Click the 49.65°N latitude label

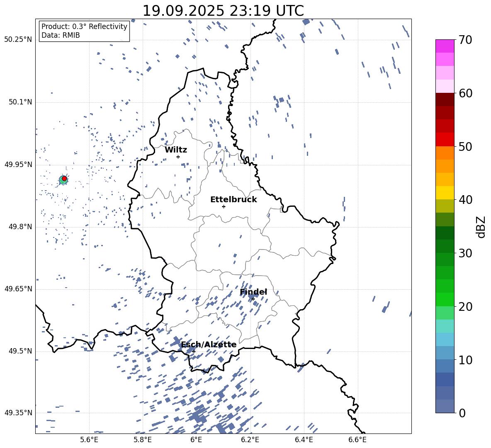pos(18,288)
